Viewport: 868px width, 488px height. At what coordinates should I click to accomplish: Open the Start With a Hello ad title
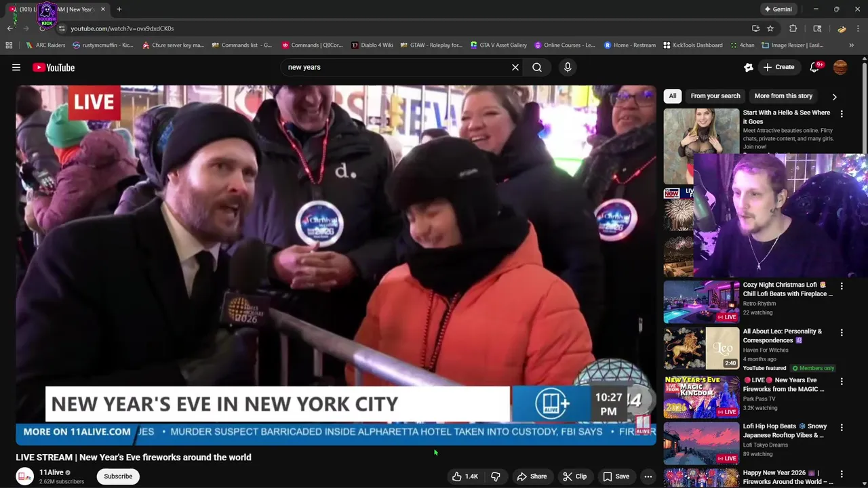point(787,117)
